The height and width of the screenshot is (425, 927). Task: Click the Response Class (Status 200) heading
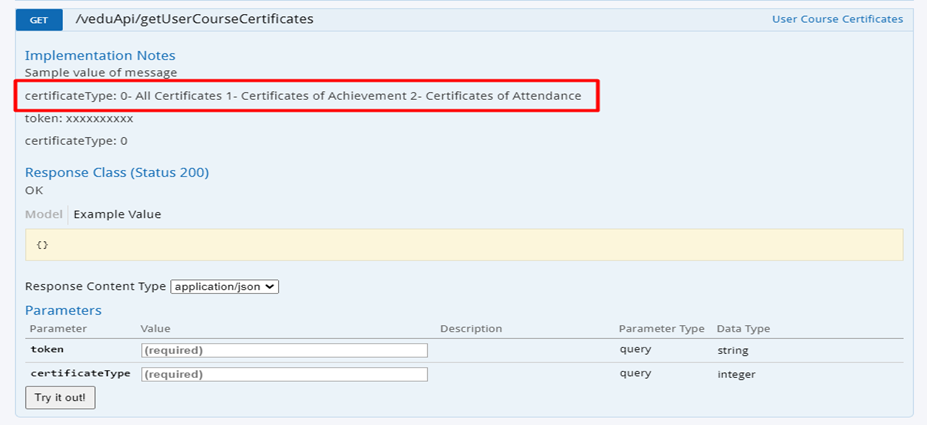[117, 172]
